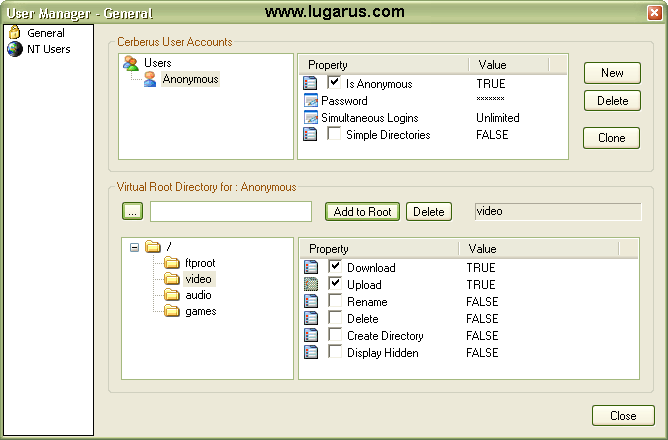Click Value header in directory permissions table
Screen dimensions: 668x440
pyautogui.click(x=538, y=249)
